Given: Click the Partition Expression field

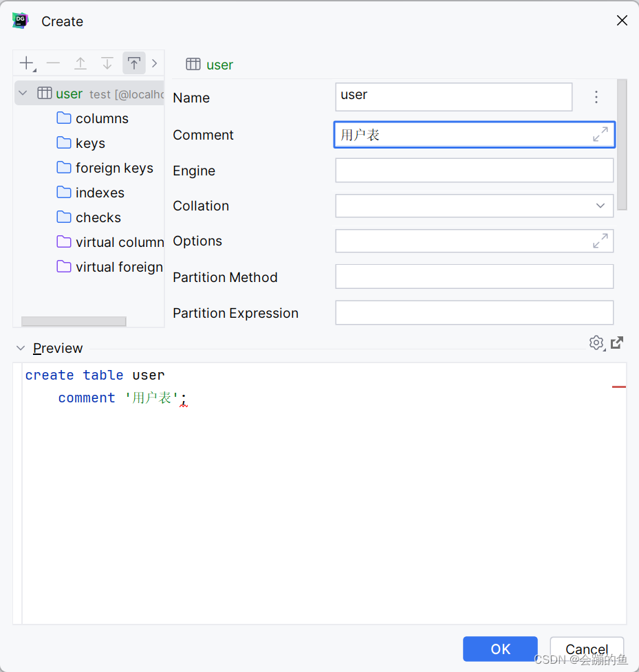Looking at the screenshot, I should [x=475, y=312].
